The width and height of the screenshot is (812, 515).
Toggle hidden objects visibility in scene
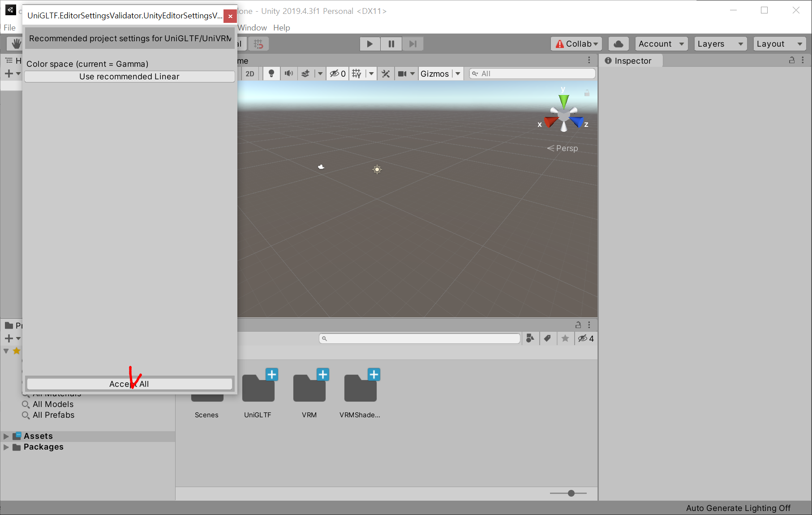point(338,74)
